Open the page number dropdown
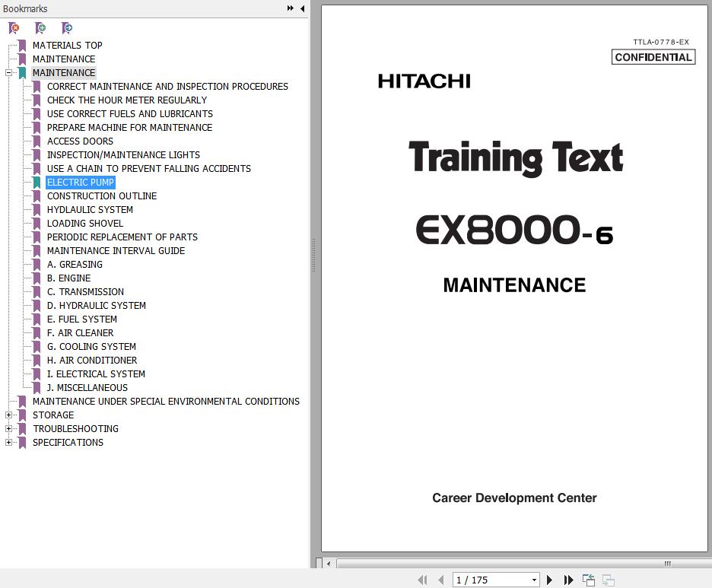 [534, 580]
